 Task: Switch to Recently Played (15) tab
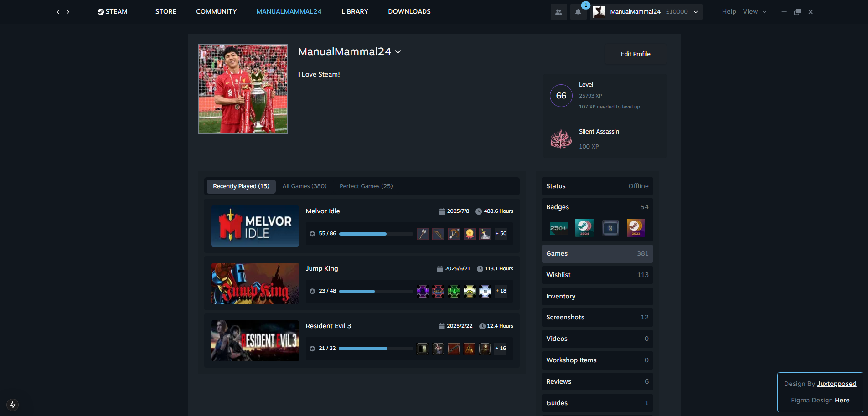click(x=241, y=186)
